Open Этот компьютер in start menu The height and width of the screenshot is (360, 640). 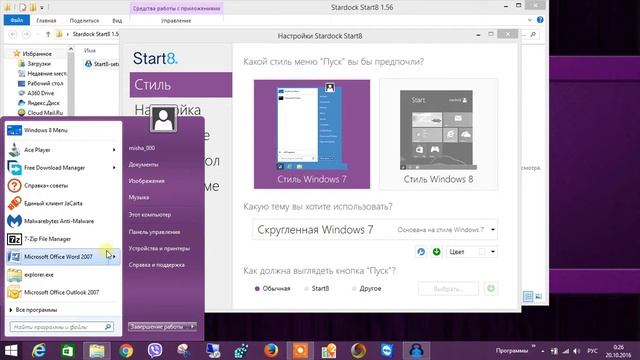150,215
